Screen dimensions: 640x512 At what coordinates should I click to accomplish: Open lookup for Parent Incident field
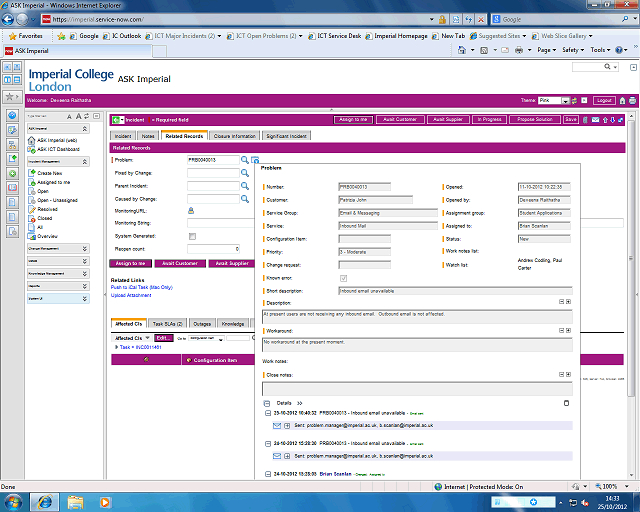[245, 185]
